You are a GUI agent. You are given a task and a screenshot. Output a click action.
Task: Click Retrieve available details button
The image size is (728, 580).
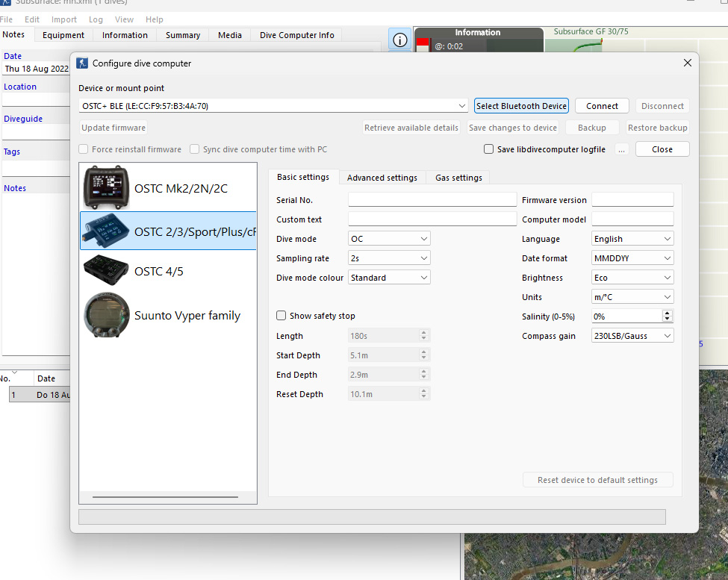pos(411,128)
